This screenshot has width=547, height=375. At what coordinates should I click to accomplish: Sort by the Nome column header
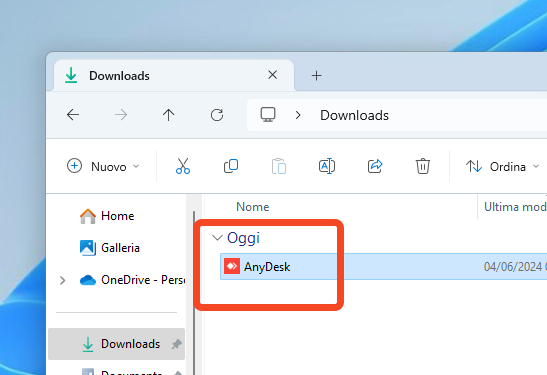click(253, 207)
